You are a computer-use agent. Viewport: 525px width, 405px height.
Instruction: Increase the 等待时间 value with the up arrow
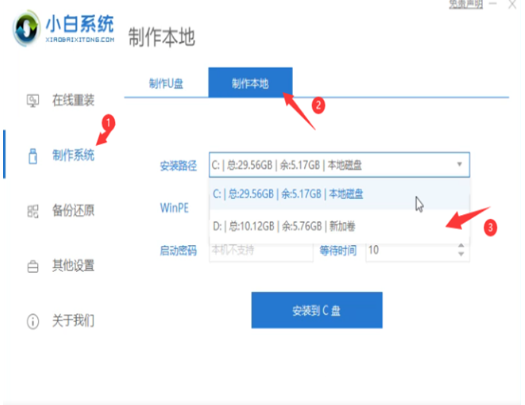coord(461,246)
